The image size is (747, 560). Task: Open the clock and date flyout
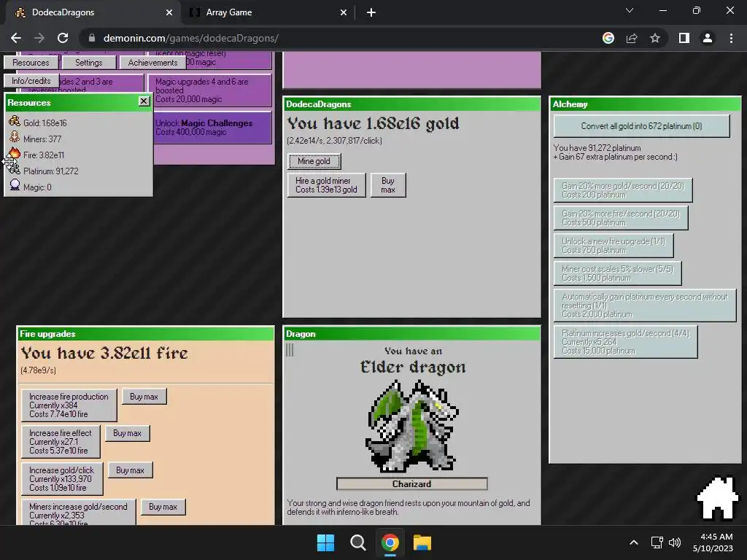713,542
